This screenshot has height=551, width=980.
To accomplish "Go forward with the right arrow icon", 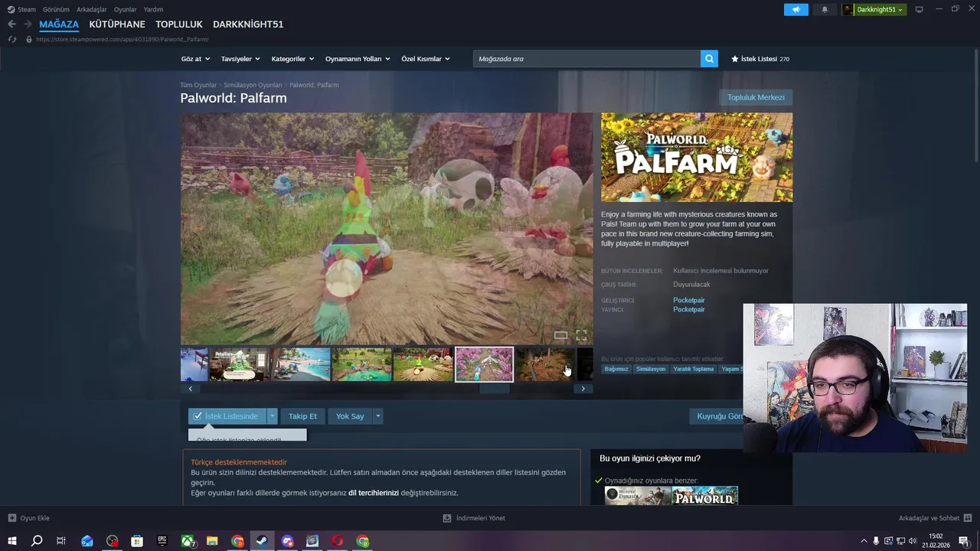I will pos(28,24).
